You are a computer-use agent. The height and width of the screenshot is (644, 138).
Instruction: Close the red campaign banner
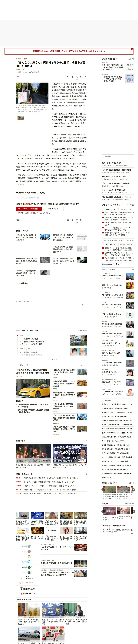(x=132, y=49)
